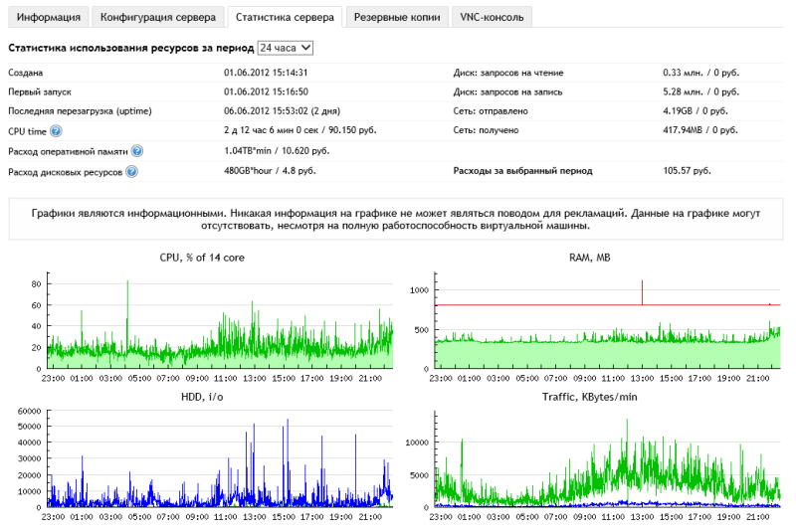The height and width of the screenshot is (532, 796).
Task: Open help icon beside Расход оперативной памяти
Action: click(136, 151)
